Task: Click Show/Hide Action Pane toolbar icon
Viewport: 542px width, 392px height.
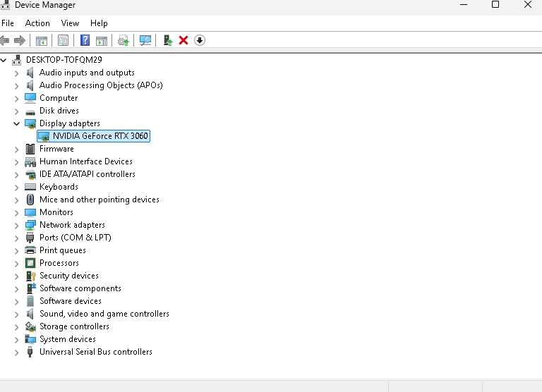Action: coord(102,40)
